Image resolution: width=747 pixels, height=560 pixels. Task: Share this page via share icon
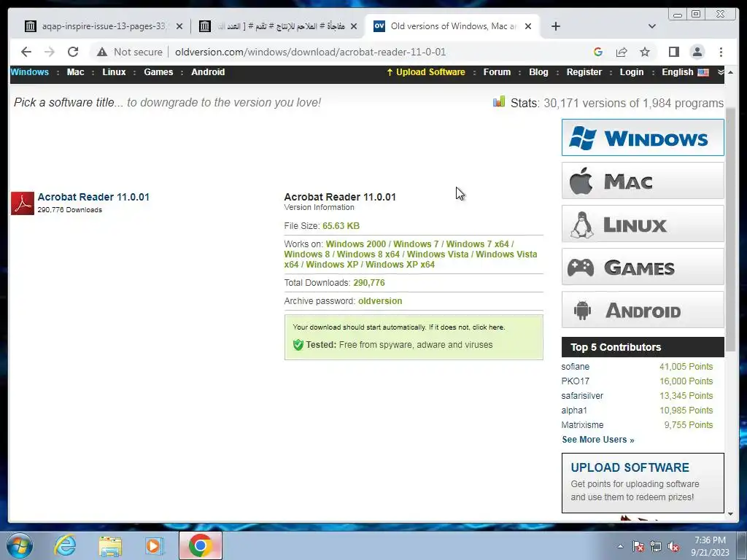622,52
